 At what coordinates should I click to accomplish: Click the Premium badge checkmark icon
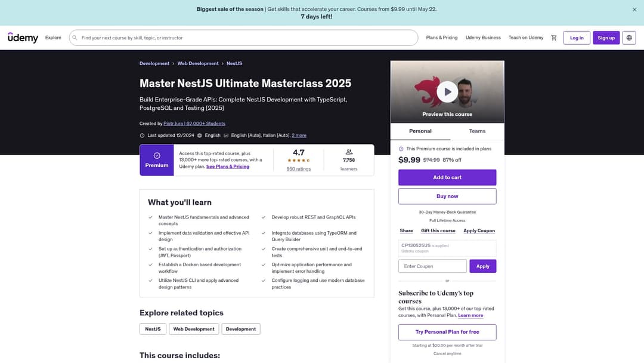156,156
